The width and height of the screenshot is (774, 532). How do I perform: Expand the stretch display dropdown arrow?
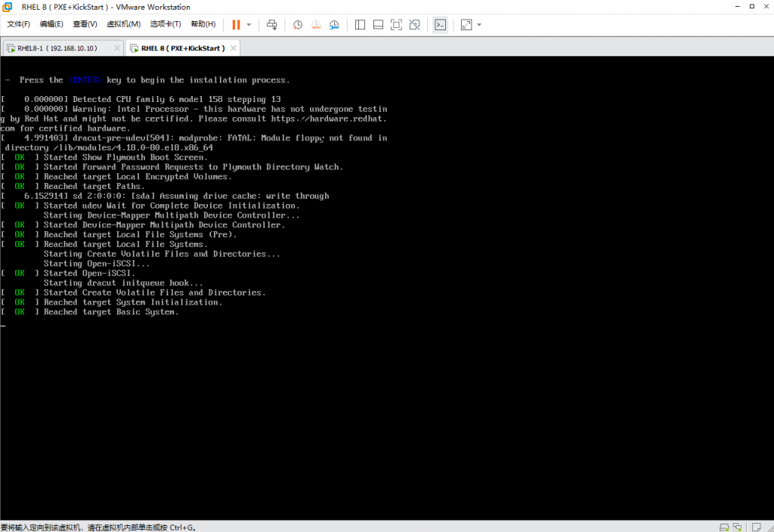tap(478, 25)
